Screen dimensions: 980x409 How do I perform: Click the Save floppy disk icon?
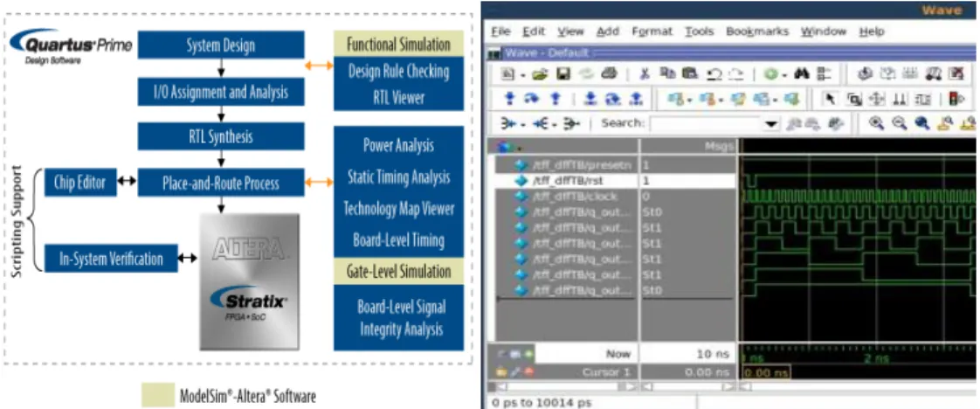coord(563,74)
